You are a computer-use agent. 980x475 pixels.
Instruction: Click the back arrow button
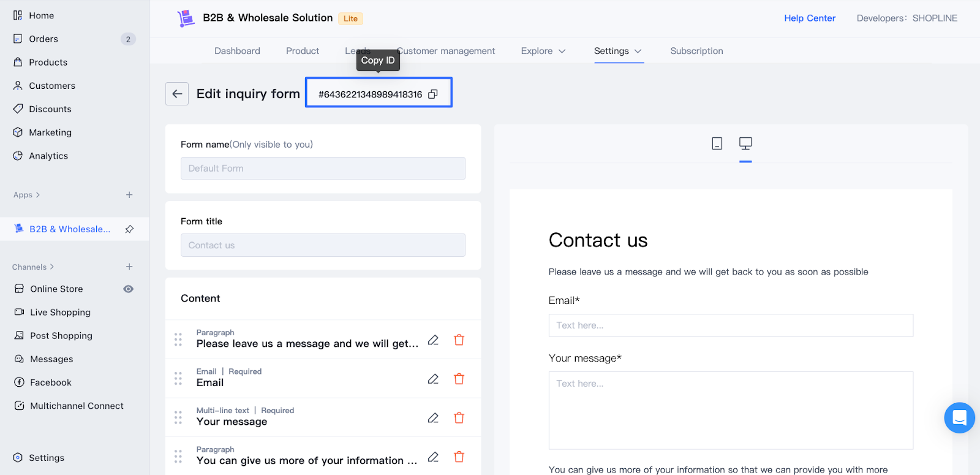click(x=177, y=94)
